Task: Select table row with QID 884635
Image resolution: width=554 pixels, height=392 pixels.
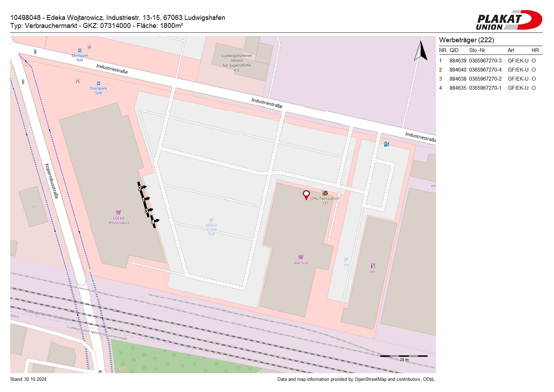Action: 487,88
